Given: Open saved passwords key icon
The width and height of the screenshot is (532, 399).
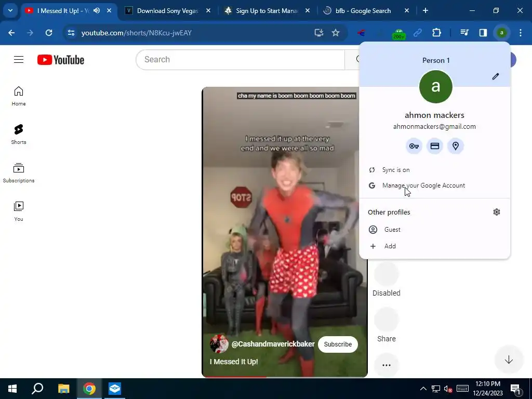Looking at the screenshot, I should click(414, 146).
